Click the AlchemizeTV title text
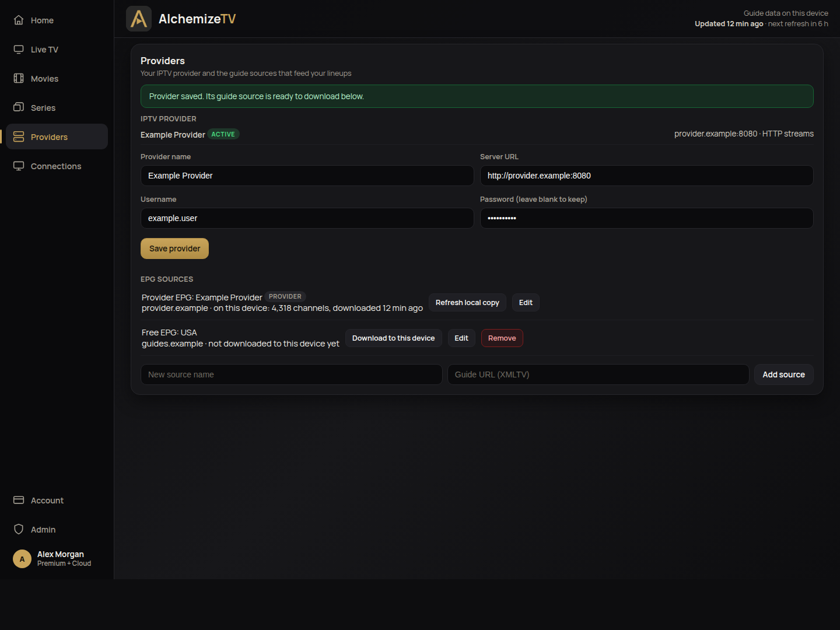This screenshot has width=840, height=630. click(197, 19)
